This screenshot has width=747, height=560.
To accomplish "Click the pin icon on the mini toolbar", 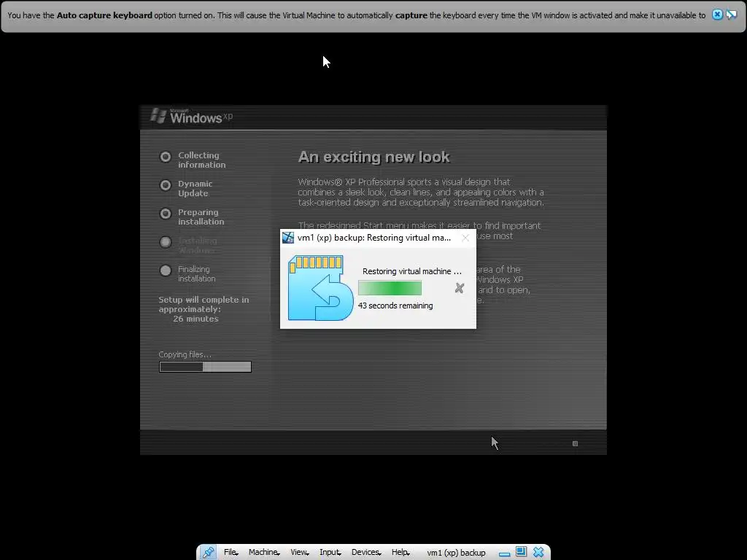I will (x=208, y=553).
